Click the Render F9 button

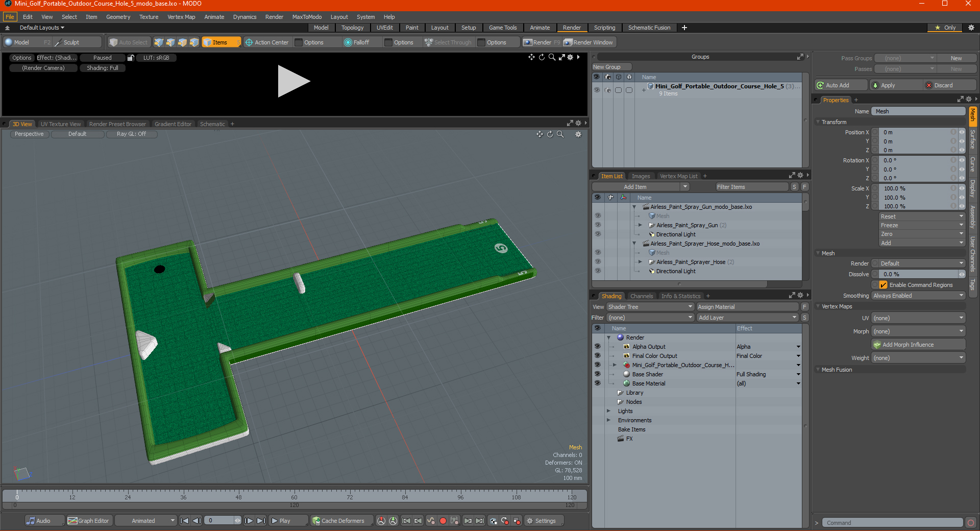[x=542, y=42]
